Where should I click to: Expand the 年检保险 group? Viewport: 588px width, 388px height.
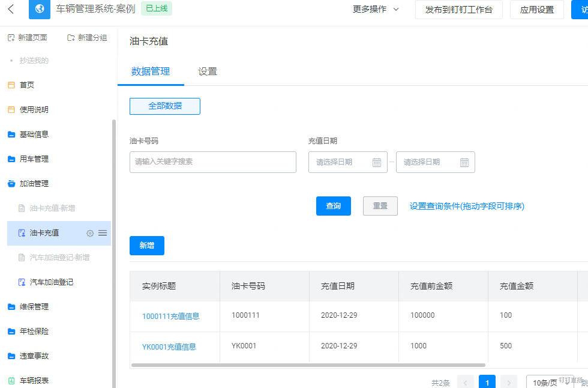pyautogui.click(x=34, y=332)
